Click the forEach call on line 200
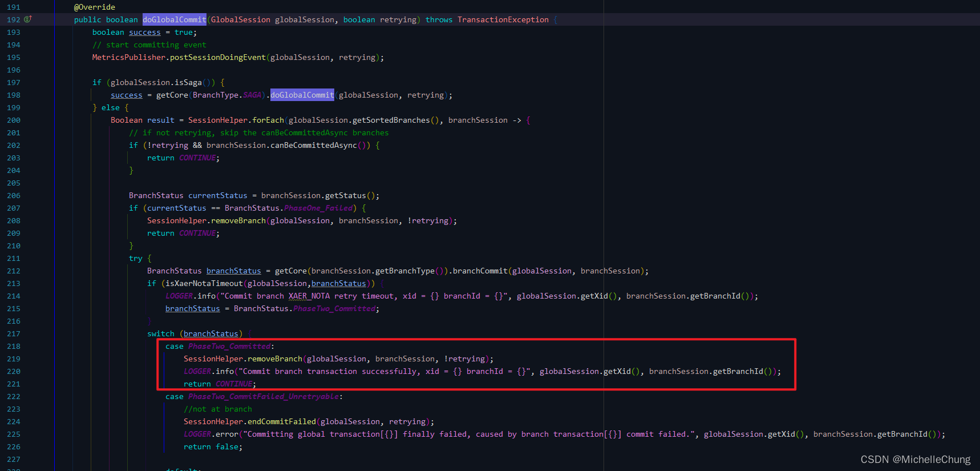The image size is (980, 471). pos(268,120)
